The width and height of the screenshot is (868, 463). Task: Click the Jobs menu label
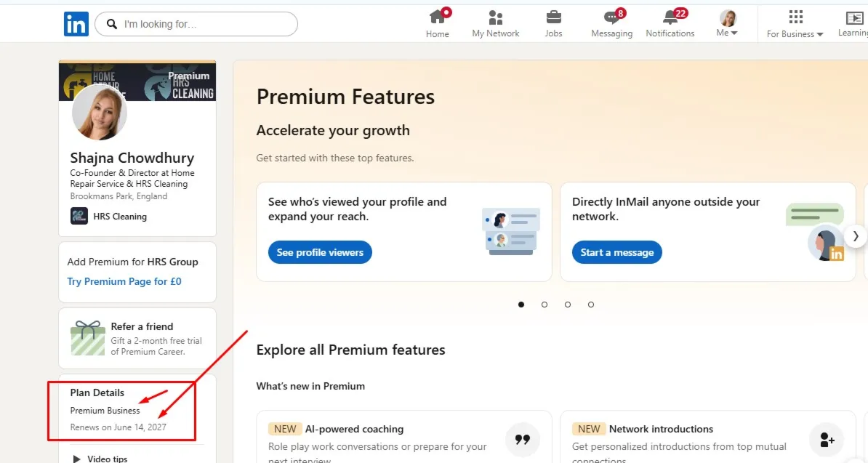[x=553, y=33]
